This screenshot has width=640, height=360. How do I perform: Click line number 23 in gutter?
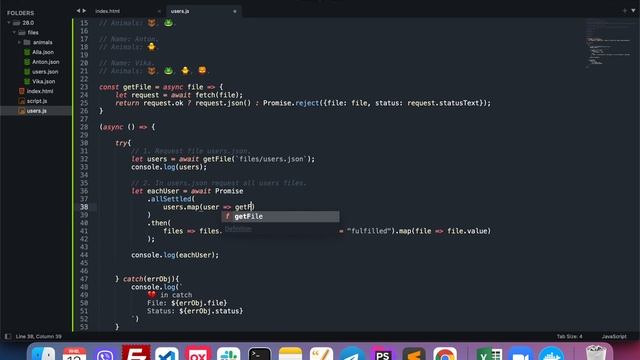[84, 87]
